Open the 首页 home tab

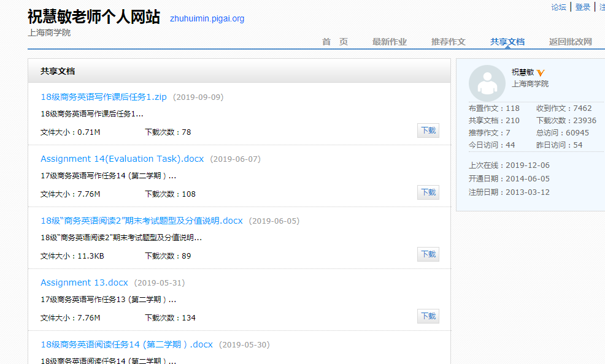(335, 42)
